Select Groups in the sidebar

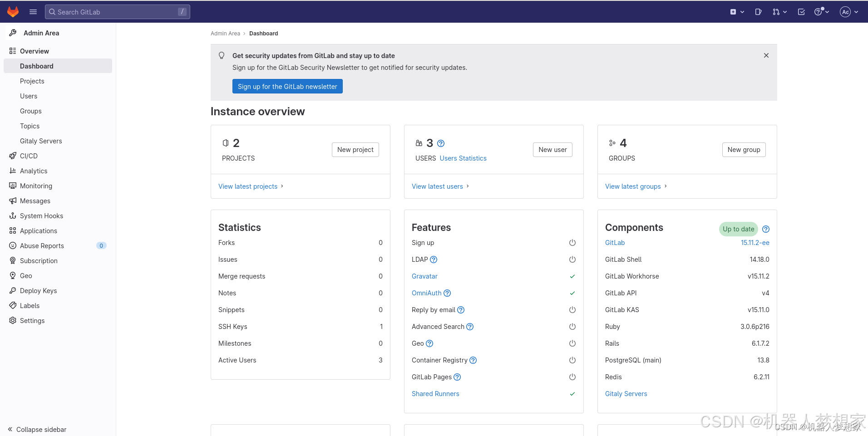coord(58,111)
